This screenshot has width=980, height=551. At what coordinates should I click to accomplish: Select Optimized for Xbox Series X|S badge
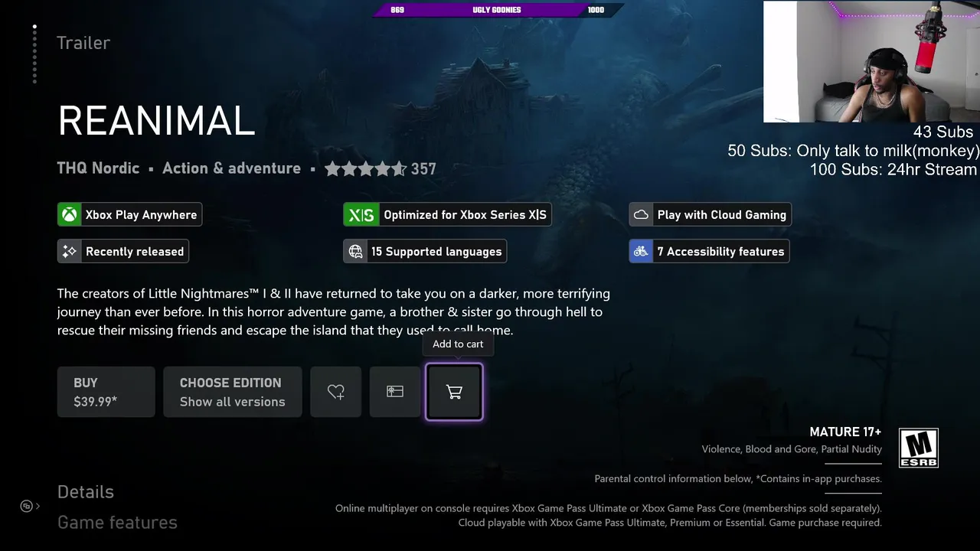pyautogui.click(x=447, y=215)
